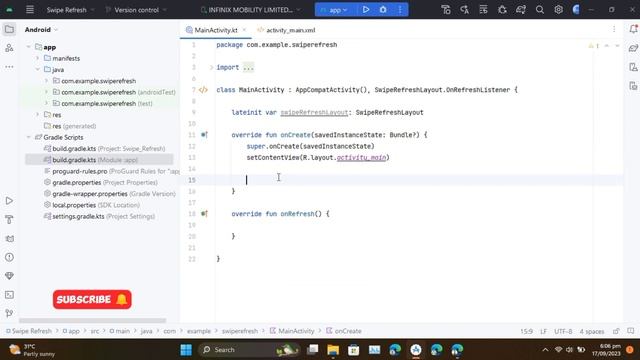This screenshot has height=360, width=640.
Task: Click onCreate in the breadcrumb bar
Action: coord(344,331)
